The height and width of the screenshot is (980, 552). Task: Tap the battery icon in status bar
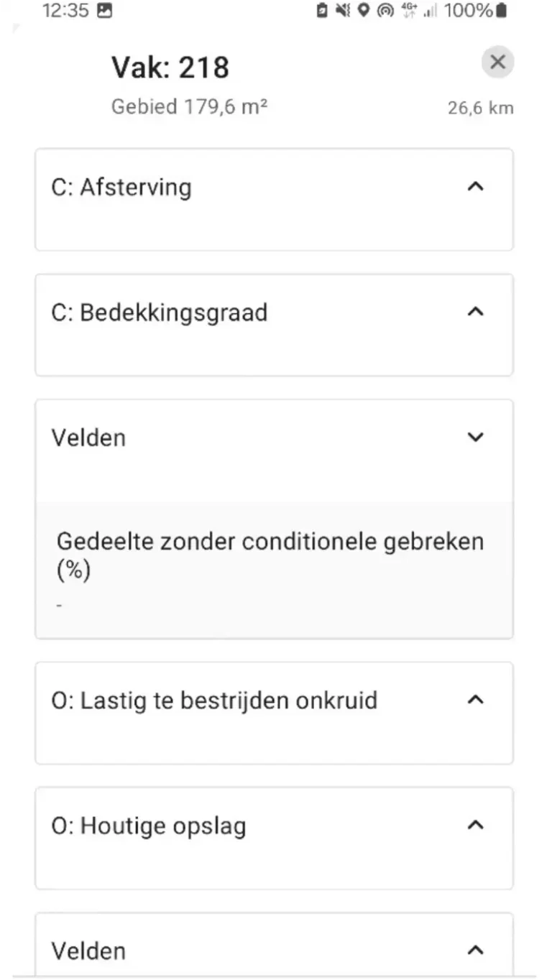click(501, 11)
